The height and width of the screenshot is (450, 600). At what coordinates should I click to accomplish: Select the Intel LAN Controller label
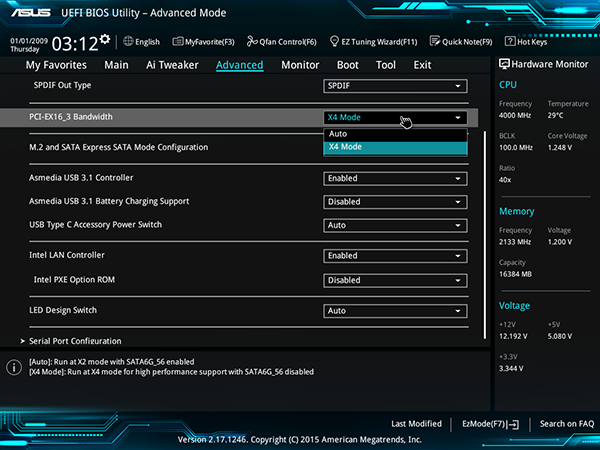(67, 255)
